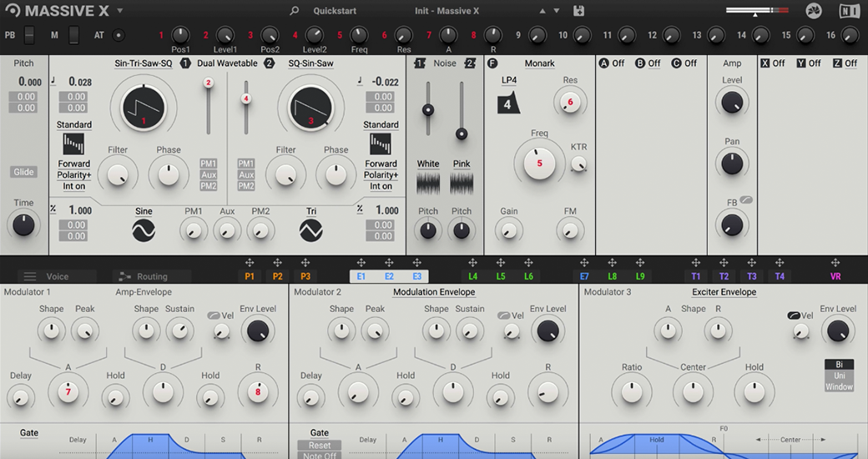
Task: Grab the P1 modulation drag handle
Action: point(250,263)
